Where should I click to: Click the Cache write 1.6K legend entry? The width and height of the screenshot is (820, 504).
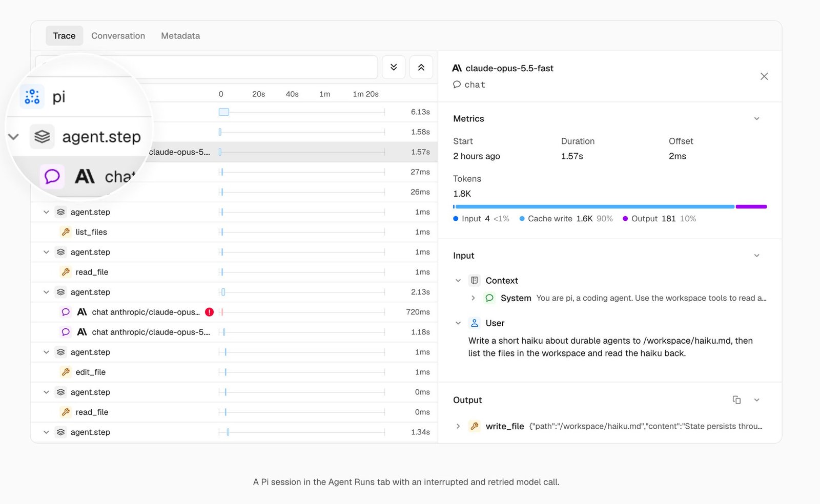pyautogui.click(x=566, y=219)
